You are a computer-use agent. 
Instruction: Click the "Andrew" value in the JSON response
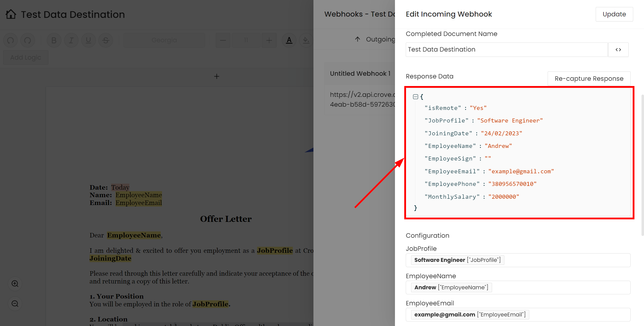pyautogui.click(x=498, y=146)
